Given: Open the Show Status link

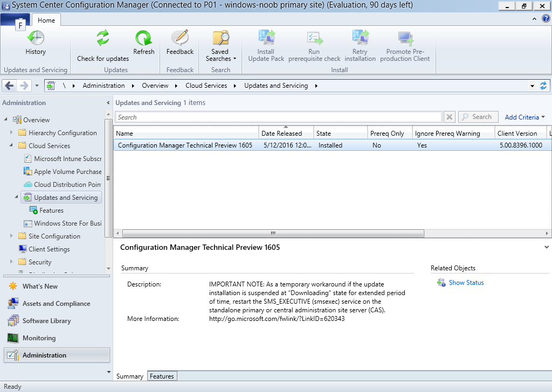Looking at the screenshot, I should coord(466,283).
